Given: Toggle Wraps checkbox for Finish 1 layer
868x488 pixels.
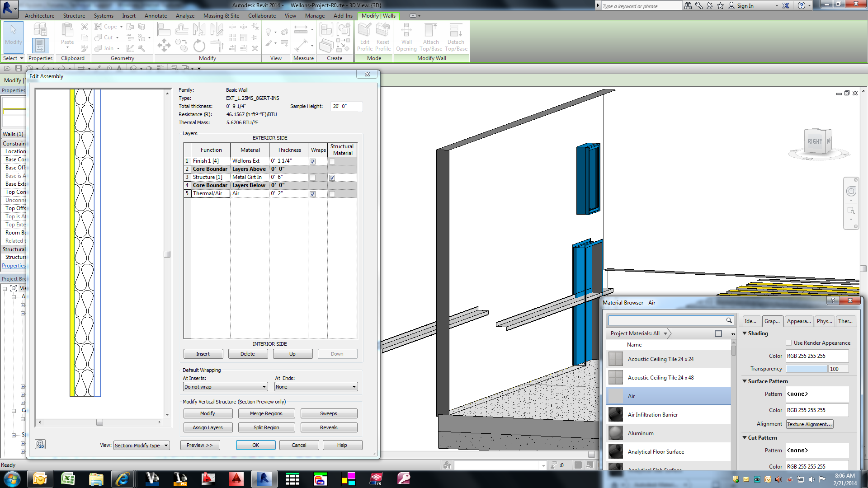Looking at the screenshot, I should 312,161.
